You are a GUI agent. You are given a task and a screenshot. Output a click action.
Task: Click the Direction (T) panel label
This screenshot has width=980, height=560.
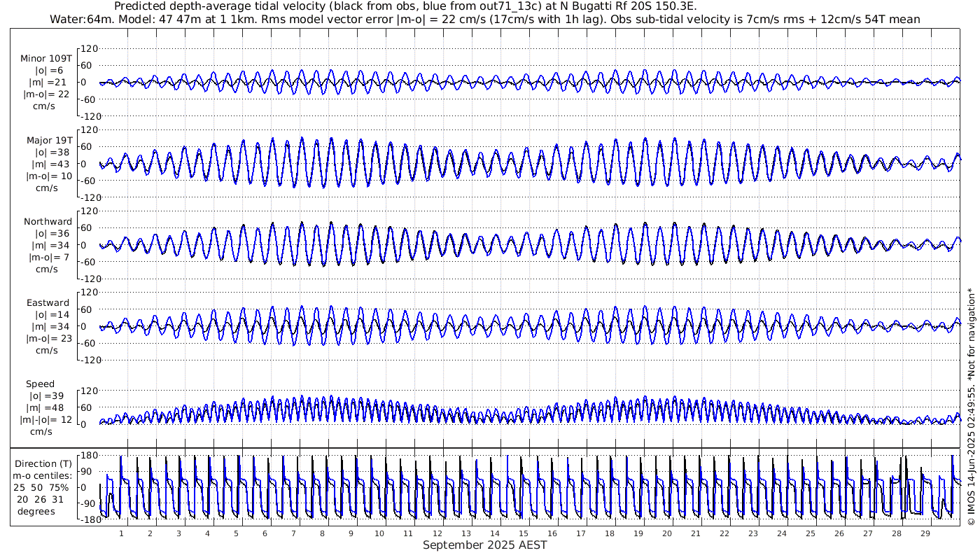pyautogui.click(x=43, y=463)
